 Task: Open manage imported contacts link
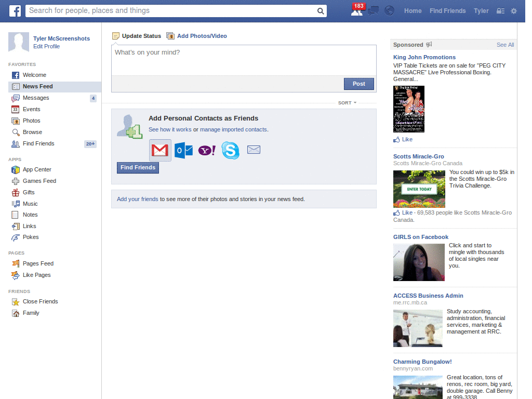pos(233,129)
